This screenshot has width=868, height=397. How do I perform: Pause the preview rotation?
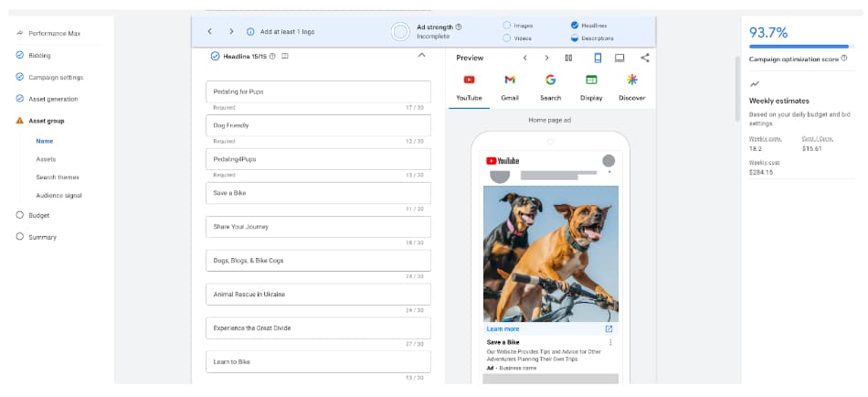(568, 58)
